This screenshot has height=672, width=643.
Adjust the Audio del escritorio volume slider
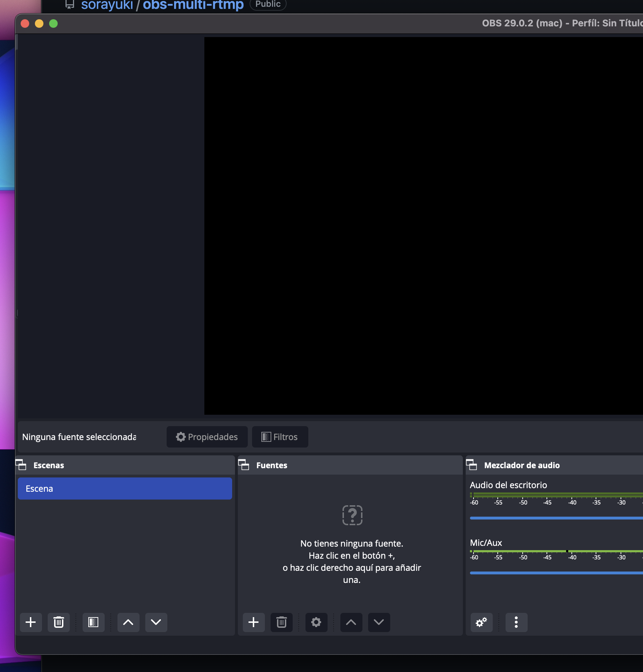(555, 518)
